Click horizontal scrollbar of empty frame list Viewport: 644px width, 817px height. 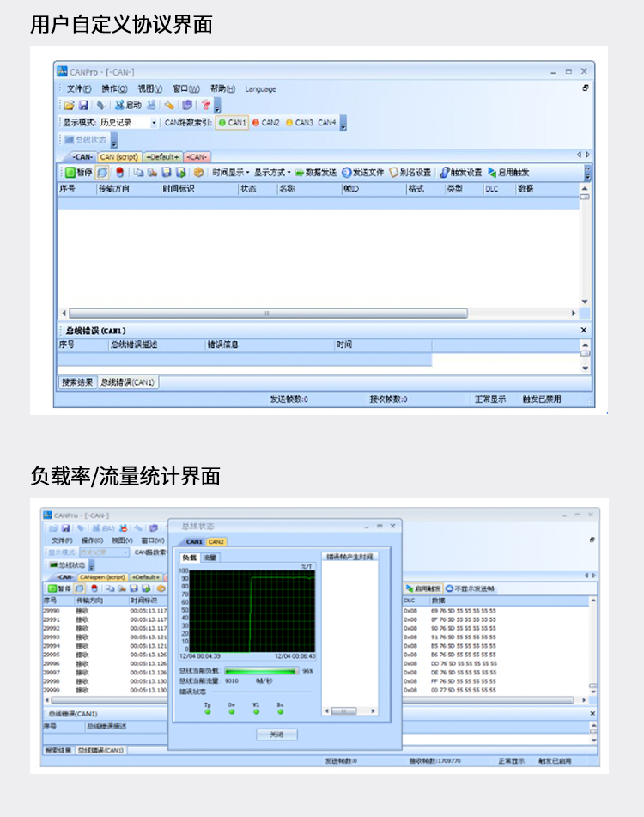click(x=268, y=314)
